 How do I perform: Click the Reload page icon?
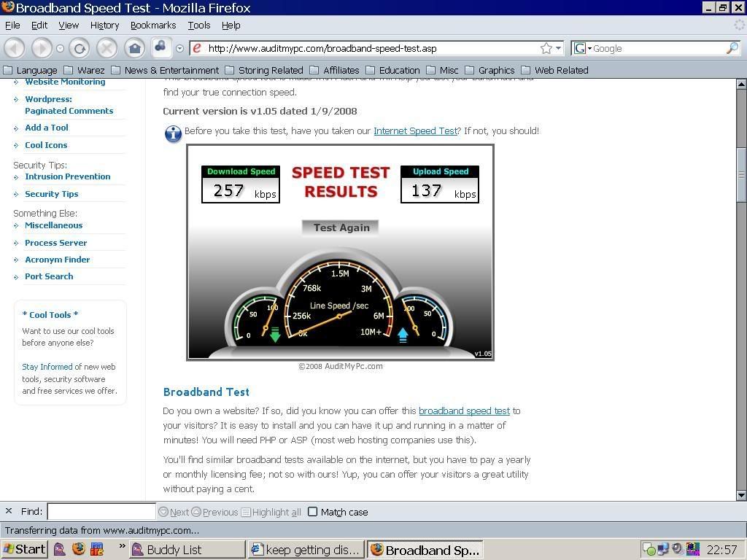[80, 48]
